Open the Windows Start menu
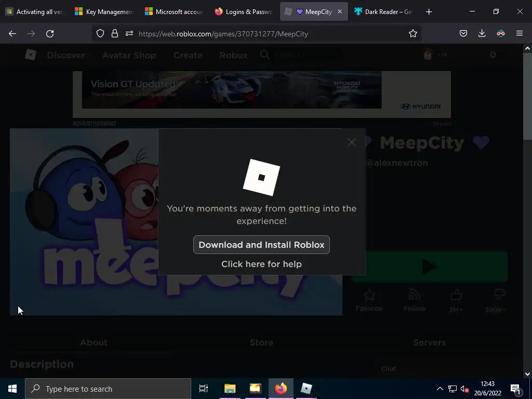 pos(12,389)
